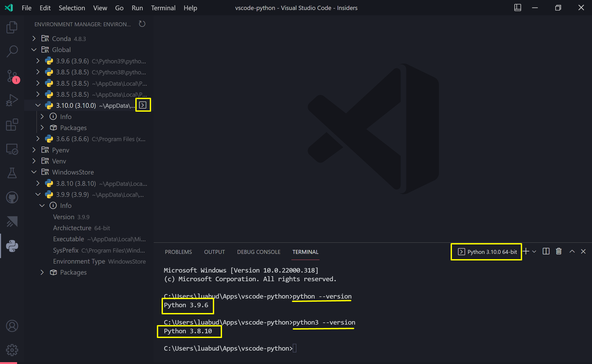This screenshot has height=364, width=592.
Task: Open the Terminal menu in menu bar
Action: 163,8
